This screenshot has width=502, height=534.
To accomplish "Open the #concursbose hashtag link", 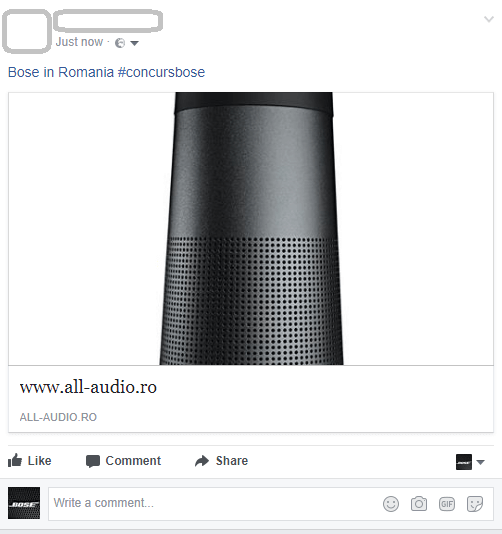I will pyautogui.click(x=161, y=72).
